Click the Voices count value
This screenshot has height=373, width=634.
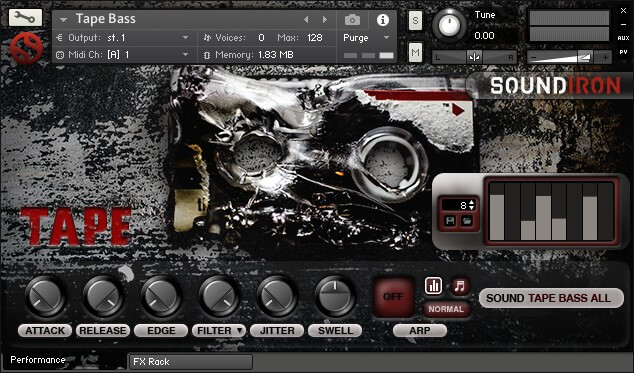point(261,38)
